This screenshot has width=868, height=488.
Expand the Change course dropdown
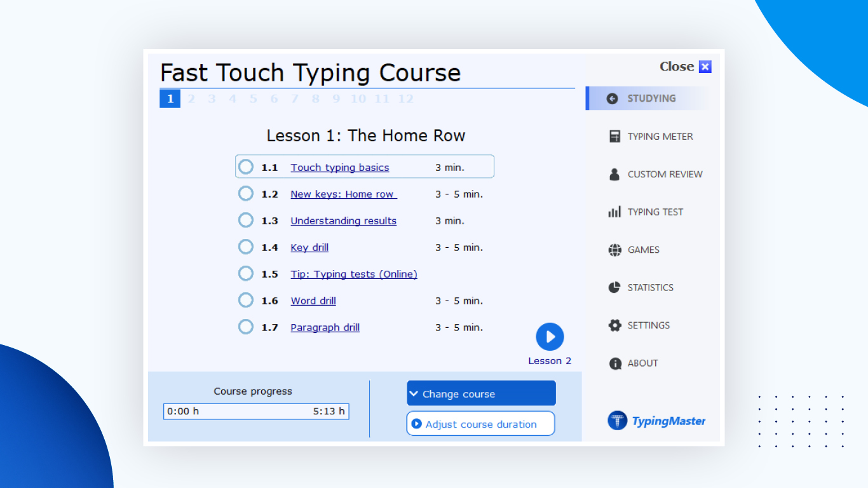pyautogui.click(x=481, y=393)
